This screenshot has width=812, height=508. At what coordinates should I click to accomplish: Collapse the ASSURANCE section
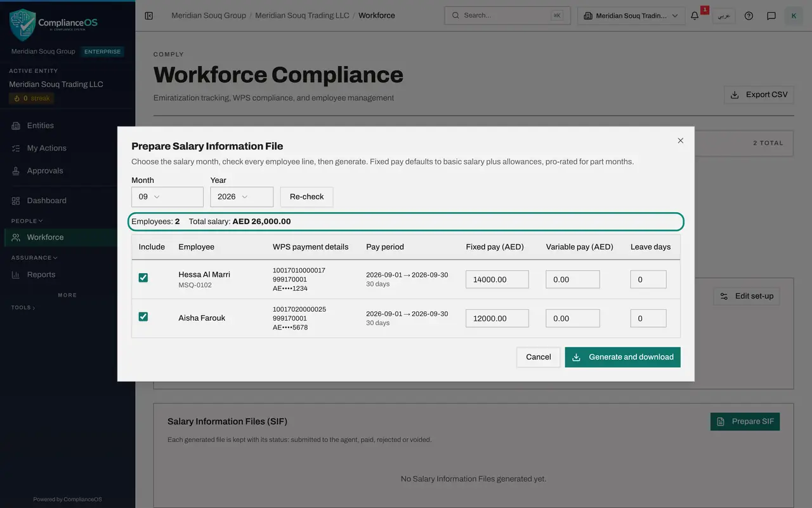(x=34, y=258)
